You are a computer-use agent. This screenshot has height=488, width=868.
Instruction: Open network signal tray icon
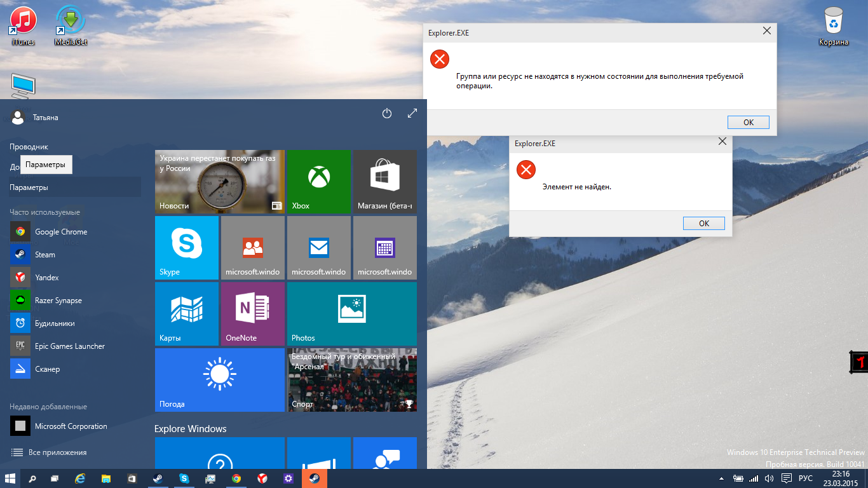754,478
